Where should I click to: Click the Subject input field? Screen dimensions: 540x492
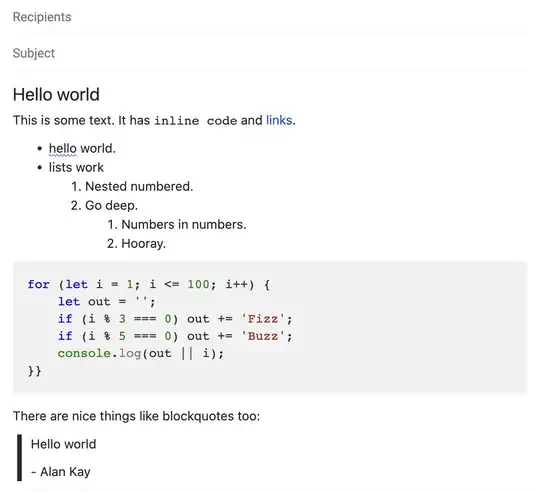tap(270, 53)
